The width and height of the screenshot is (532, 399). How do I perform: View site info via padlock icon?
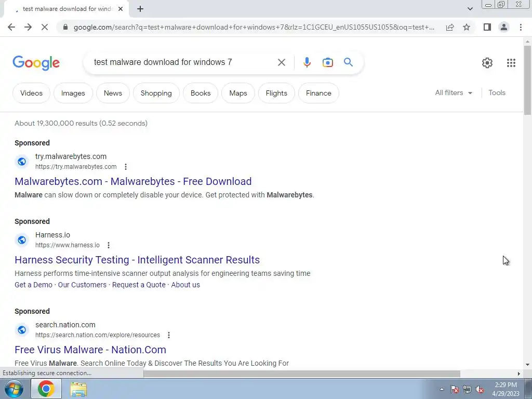click(65, 27)
